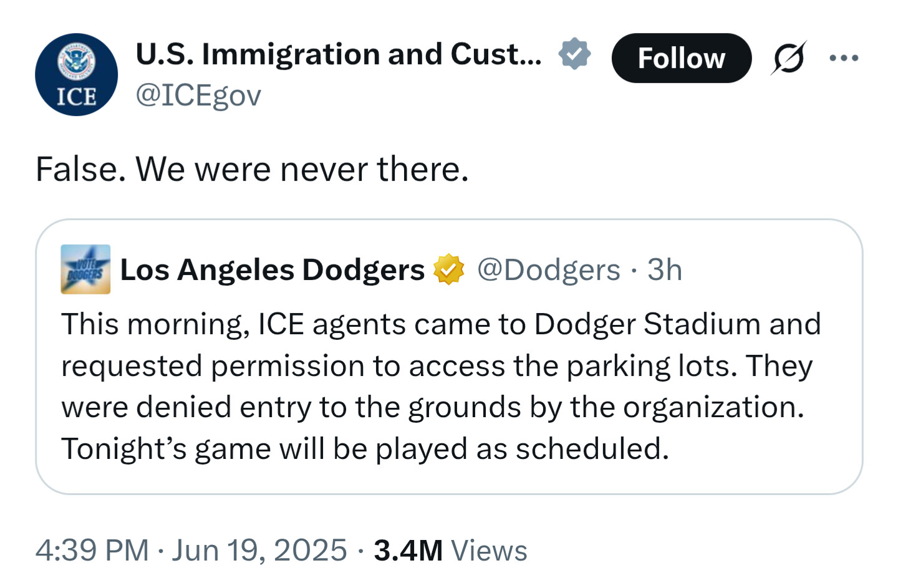Image resolution: width=898 pixels, height=588 pixels.
Task: Follow the U.S. Immigration and Customs account
Action: [x=682, y=58]
